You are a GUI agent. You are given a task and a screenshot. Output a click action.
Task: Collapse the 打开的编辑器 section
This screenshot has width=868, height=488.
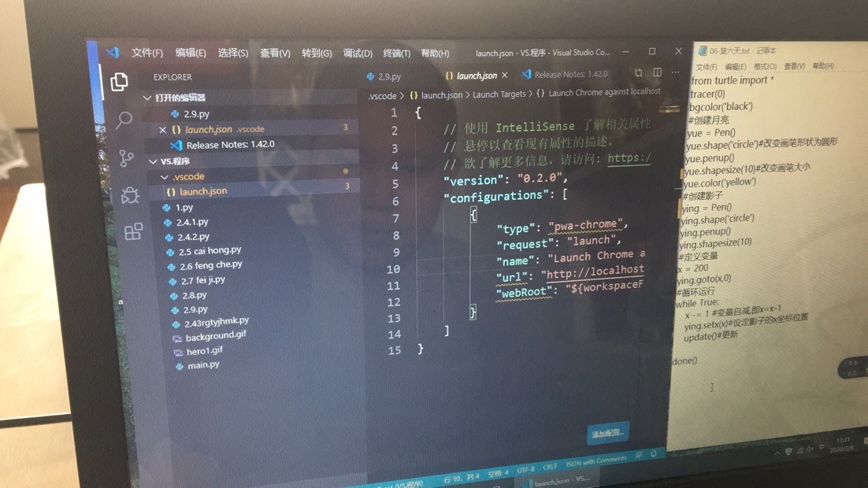[148, 98]
